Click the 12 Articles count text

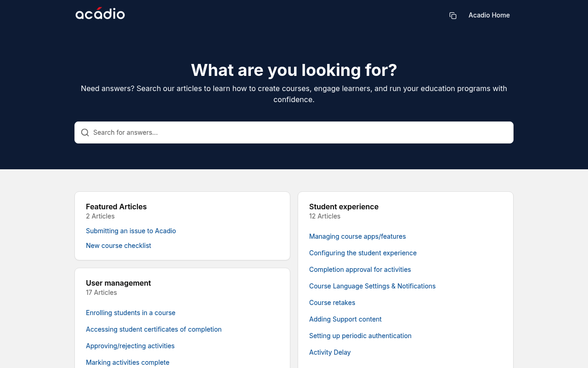pyautogui.click(x=325, y=216)
